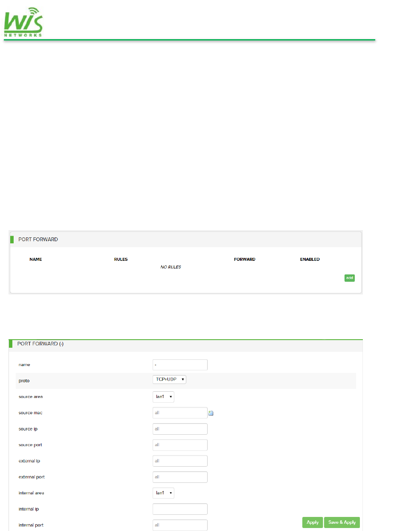Click the PORT FORWARD (-) panel title
This screenshot has width=420, height=531.
coord(41,343)
